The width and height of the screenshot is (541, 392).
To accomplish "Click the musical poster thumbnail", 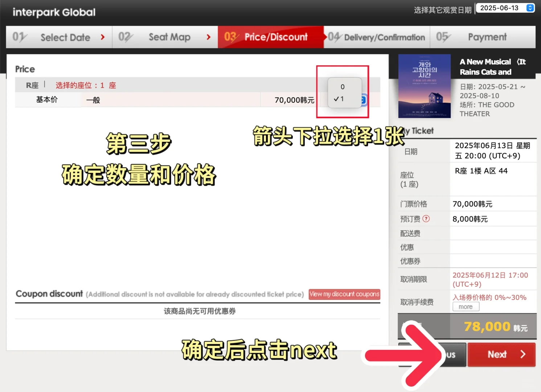I will 424,86.
